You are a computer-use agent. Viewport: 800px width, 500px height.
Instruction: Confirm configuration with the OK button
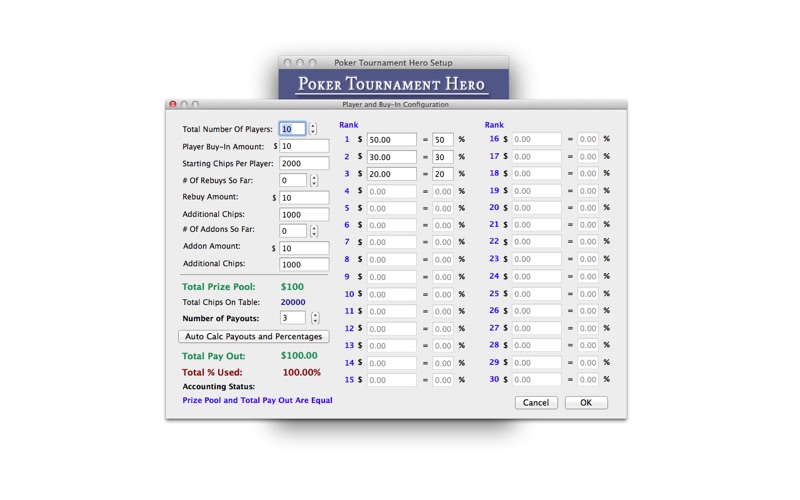point(586,403)
